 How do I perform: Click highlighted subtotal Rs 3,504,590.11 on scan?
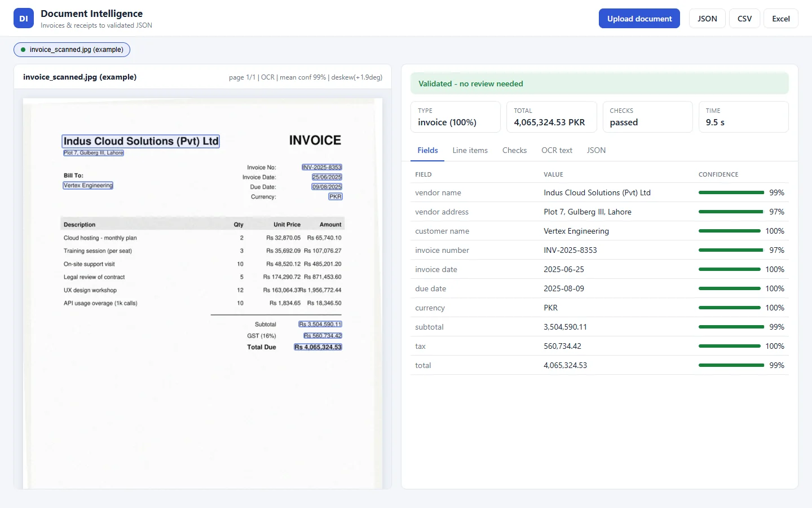320,324
